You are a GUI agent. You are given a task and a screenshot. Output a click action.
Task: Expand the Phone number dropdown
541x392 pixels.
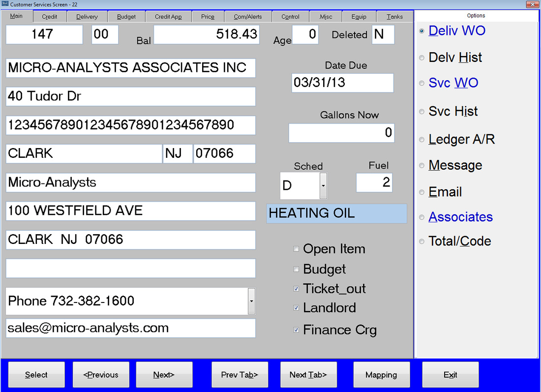(251, 301)
